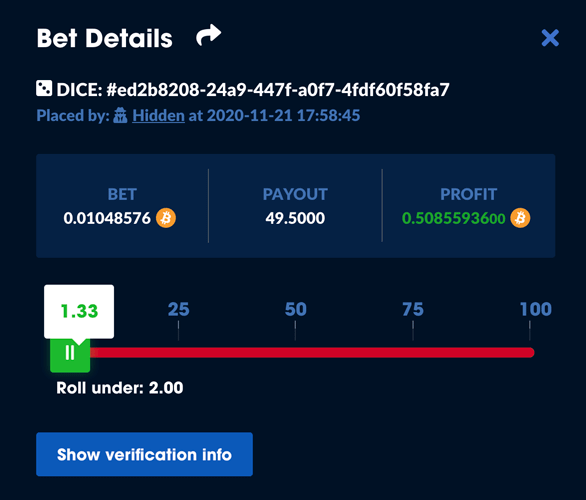The height and width of the screenshot is (500, 586).
Task: Click the payout value 49.5000
Action: tap(295, 218)
